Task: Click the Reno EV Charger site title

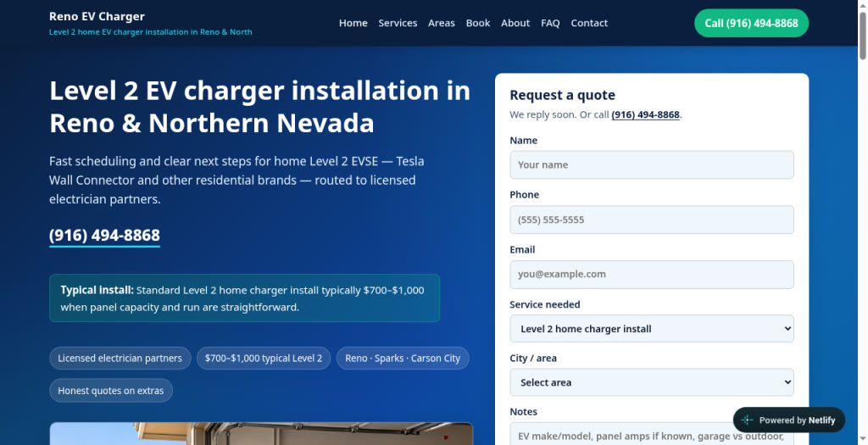Action: click(x=97, y=16)
